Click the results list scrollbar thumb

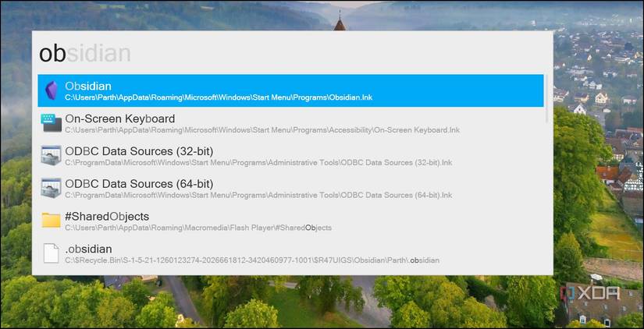click(547, 98)
